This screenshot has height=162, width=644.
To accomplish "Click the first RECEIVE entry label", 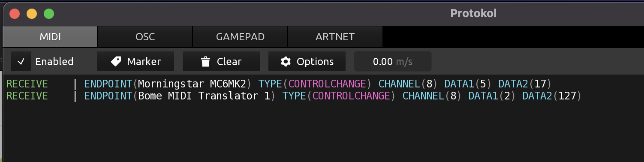I will coord(27,84).
